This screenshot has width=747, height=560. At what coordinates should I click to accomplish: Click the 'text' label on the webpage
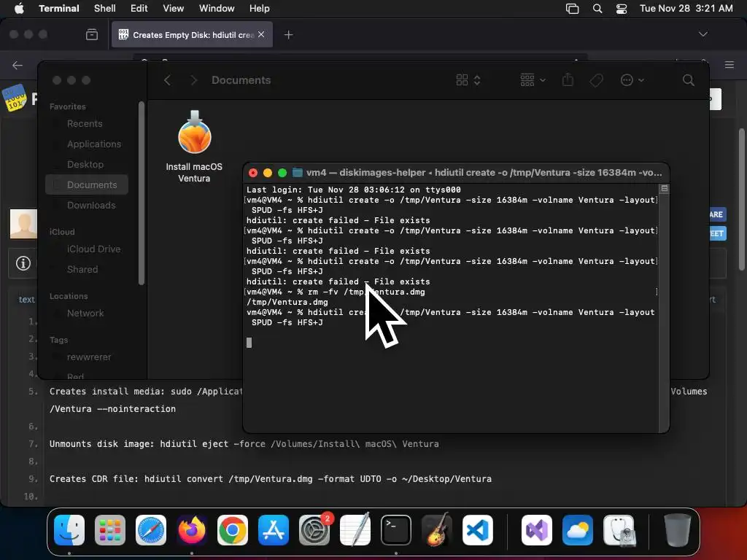(x=27, y=300)
